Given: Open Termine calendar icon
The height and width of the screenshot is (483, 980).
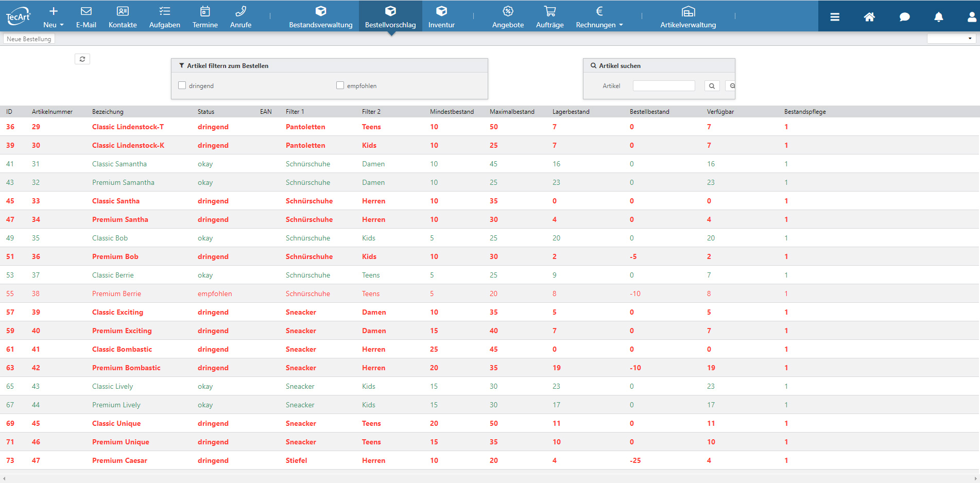Looking at the screenshot, I should point(205,11).
